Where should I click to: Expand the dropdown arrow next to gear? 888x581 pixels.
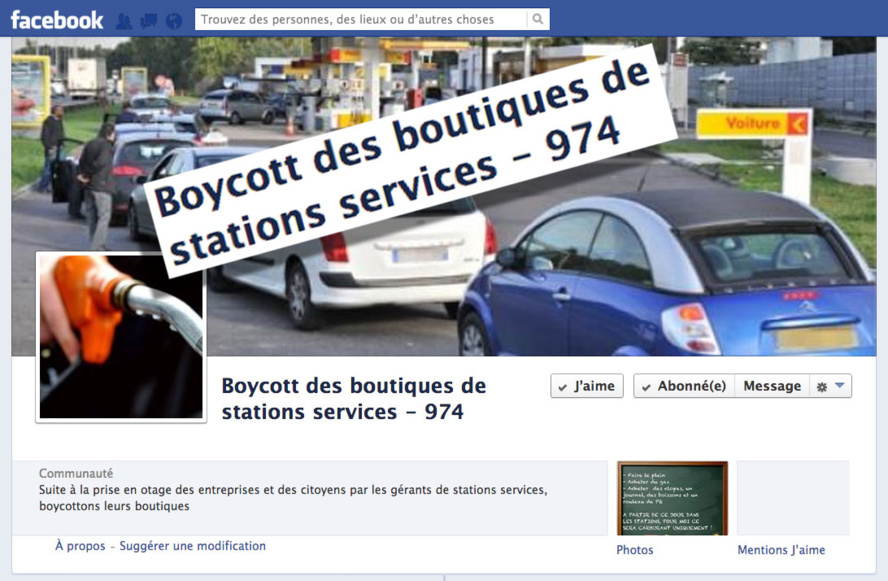(x=840, y=386)
